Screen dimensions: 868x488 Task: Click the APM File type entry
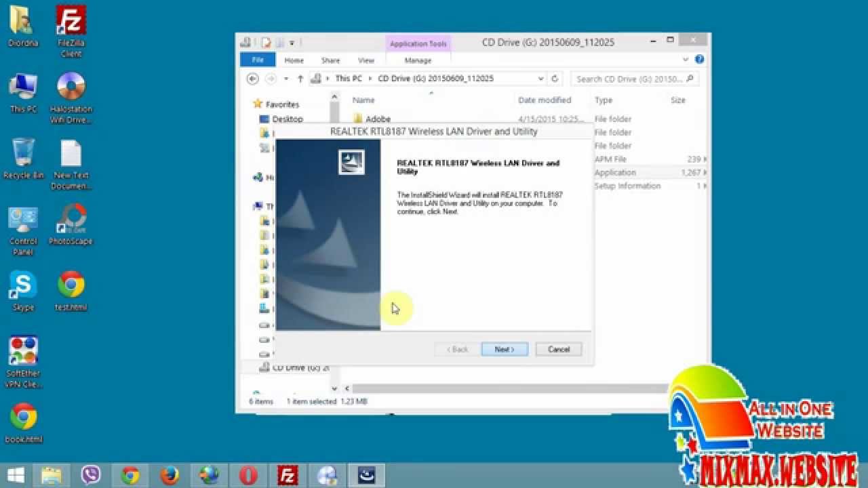coord(610,159)
